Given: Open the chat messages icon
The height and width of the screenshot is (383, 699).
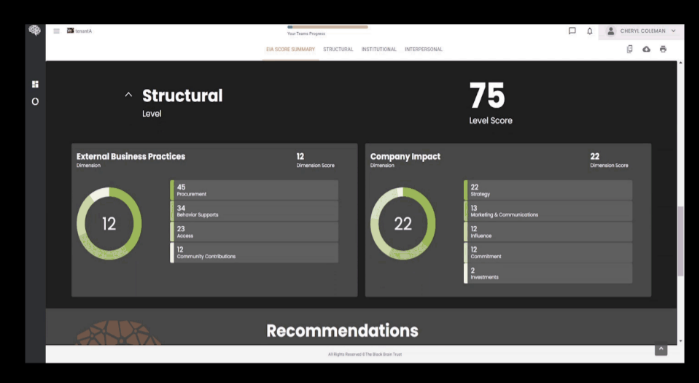Looking at the screenshot, I should coord(572,31).
